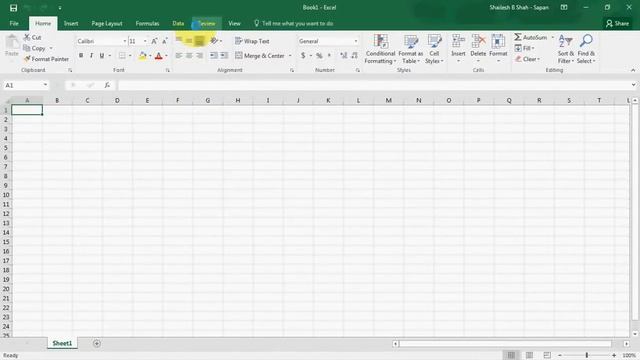Viewport: 640px width, 360px height.
Task: Switch to the Insert tab
Action: click(x=71, y=24)
